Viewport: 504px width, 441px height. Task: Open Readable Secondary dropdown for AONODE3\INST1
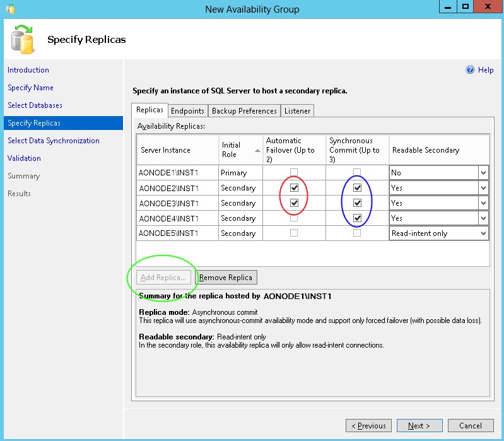pos(483,203)
